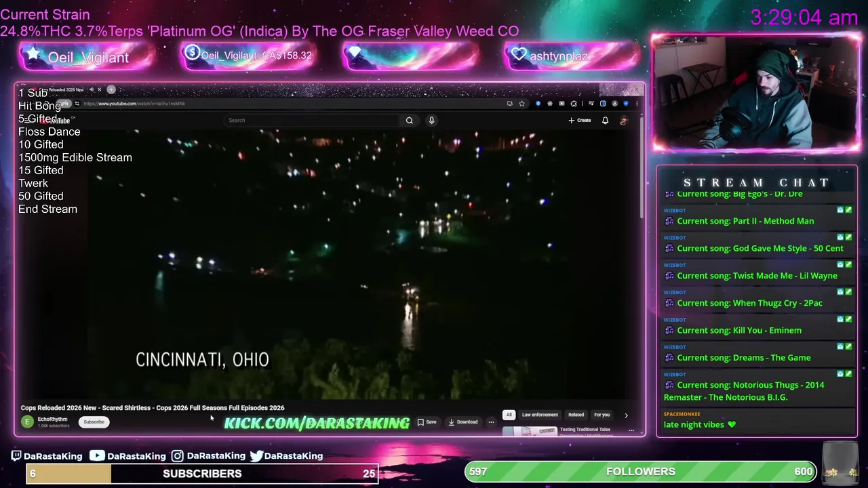The image size is (868, 488).
Task: Click the Instagram DaRastaKing handle
Action: (x=208, y=456)
